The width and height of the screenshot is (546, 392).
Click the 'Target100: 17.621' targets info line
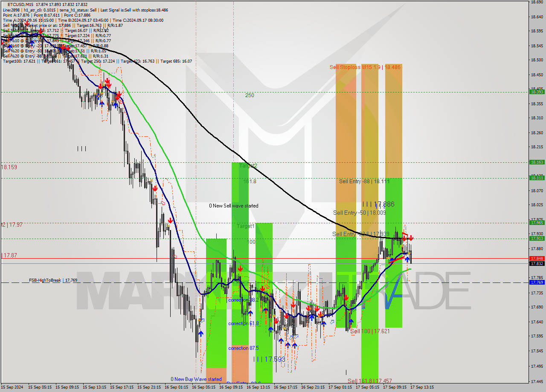[97, 61]
